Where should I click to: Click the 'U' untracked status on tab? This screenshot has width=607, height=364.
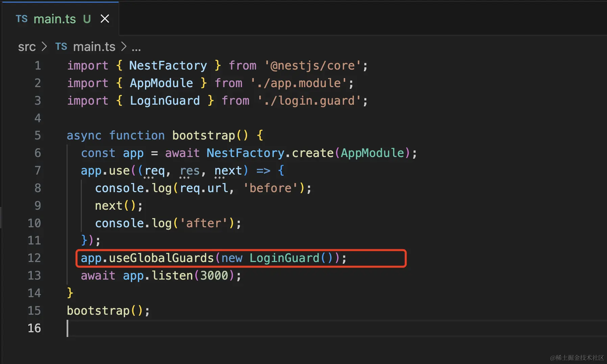pyautogui.click(x=87, y=19)
